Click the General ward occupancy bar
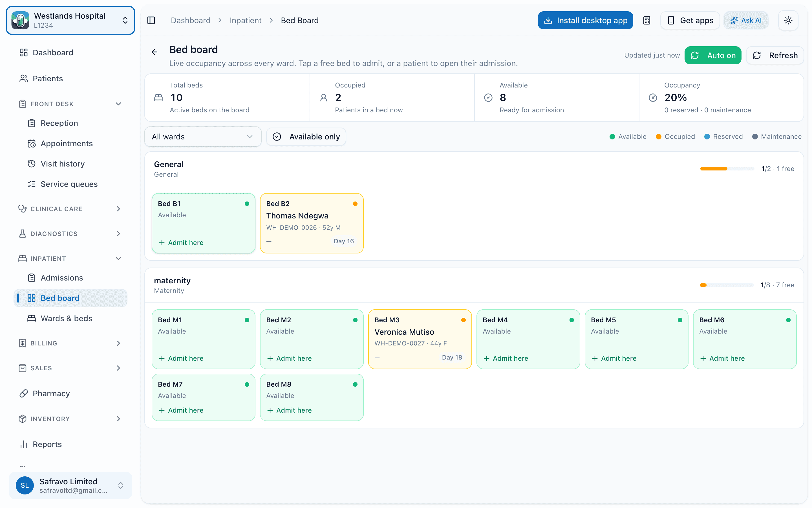This screenshot has width=812, height=508. point(727,169)
